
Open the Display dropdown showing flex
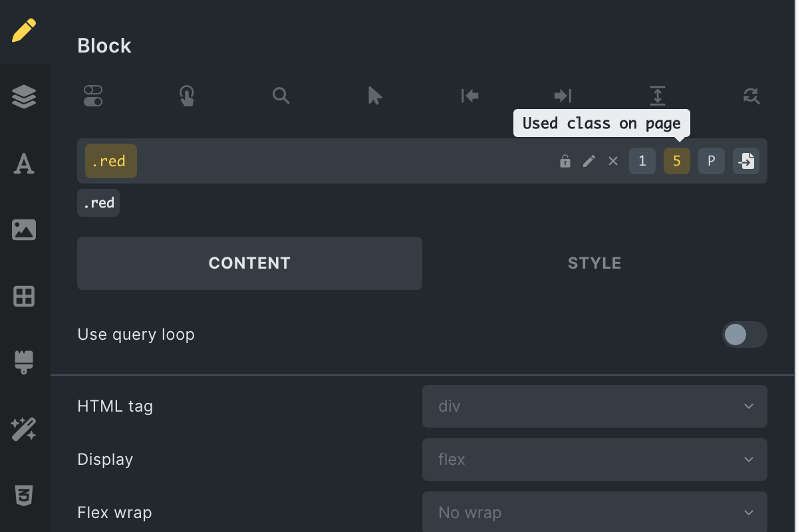[x=595, y=460]
